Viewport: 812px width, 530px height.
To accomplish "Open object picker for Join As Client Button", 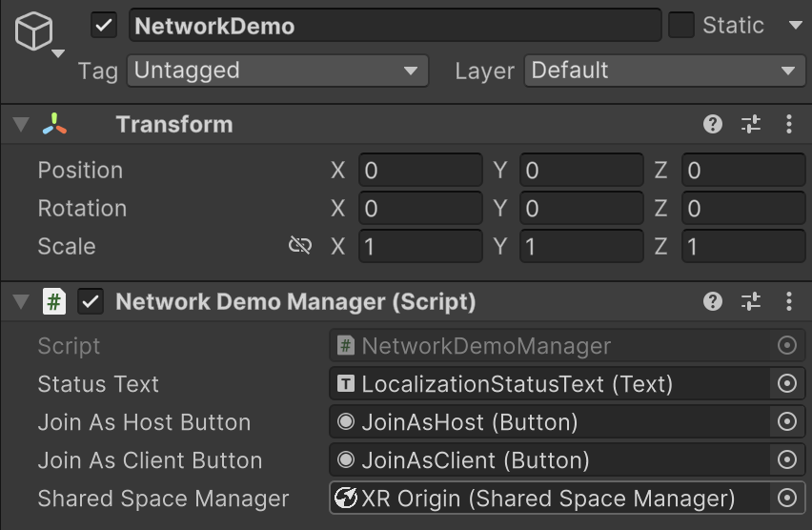I will click(787, 460).
